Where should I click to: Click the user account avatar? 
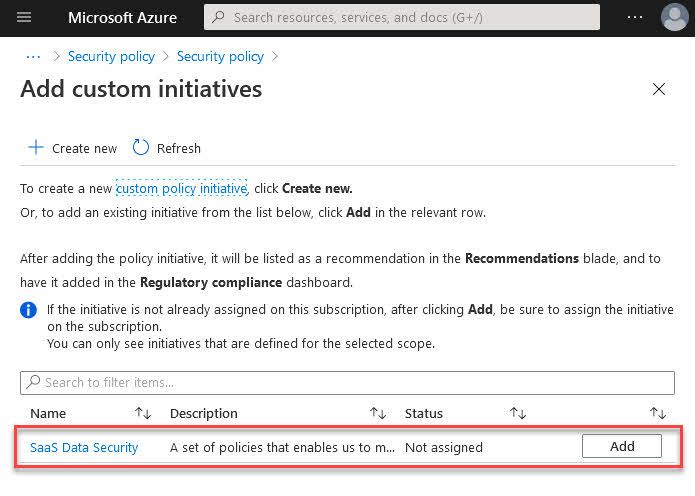click(674, 17)
